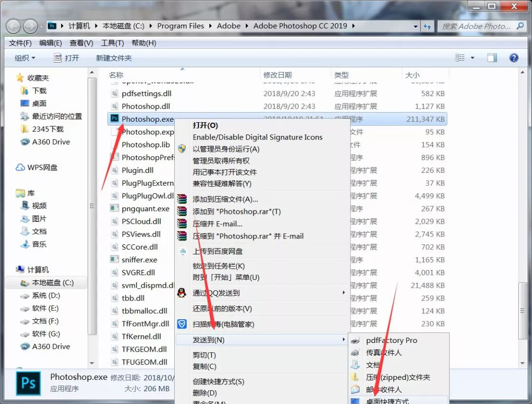Expand the address bar history dropdown

[415, 26]
